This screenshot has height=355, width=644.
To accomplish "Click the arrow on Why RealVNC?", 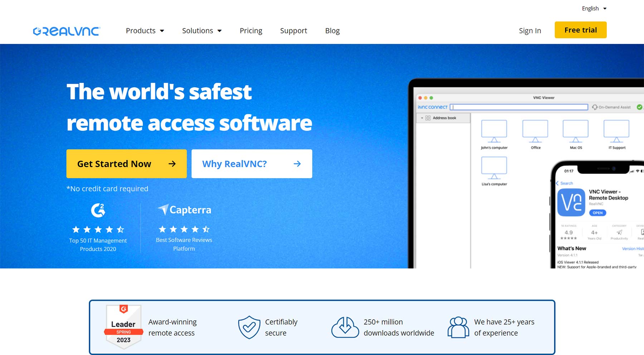I will click(297, 164).
